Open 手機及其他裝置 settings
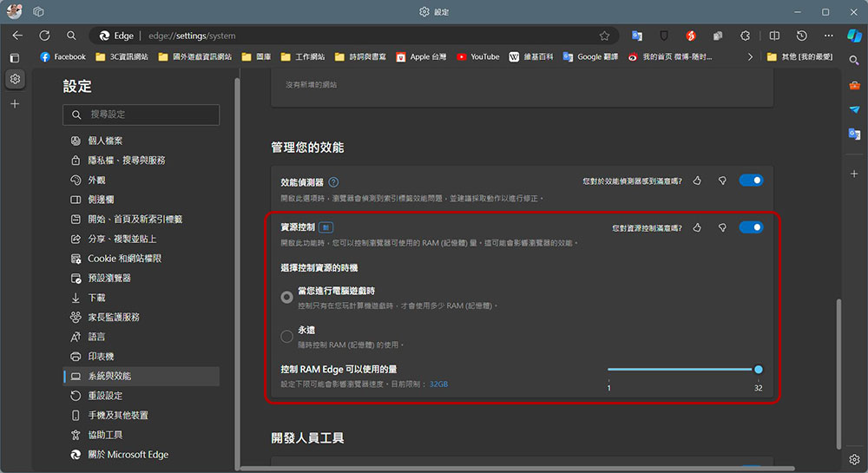This screenshot has height=473, width=868. [141, 416]
